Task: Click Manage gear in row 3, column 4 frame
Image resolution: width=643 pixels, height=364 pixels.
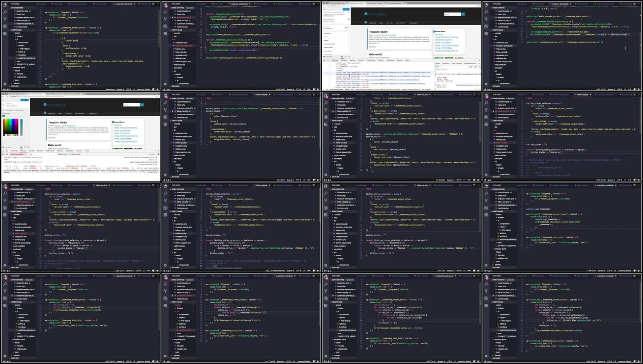Action: coord(486,265)
